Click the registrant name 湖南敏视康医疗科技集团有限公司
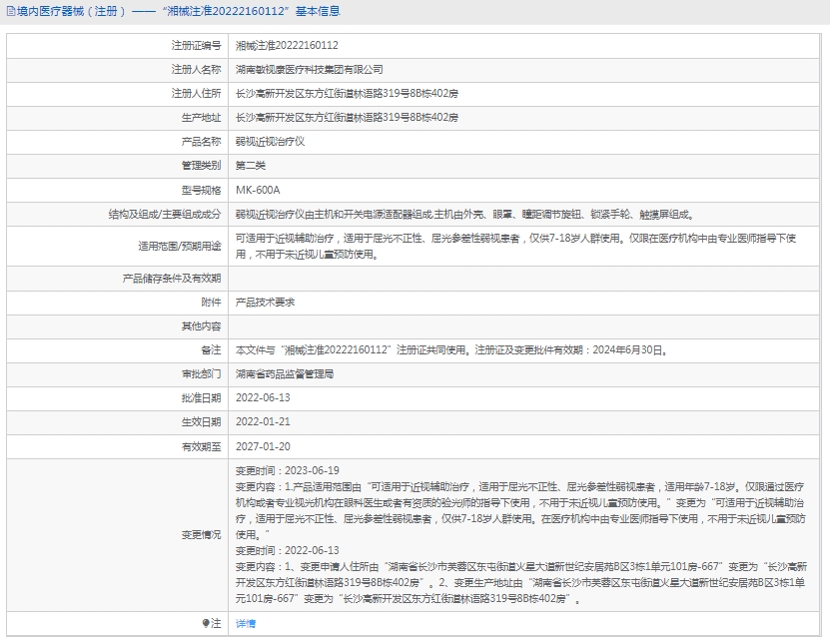The height and width of the screenshot is (644, 830). pyautogui.click(x=309, y=70)
